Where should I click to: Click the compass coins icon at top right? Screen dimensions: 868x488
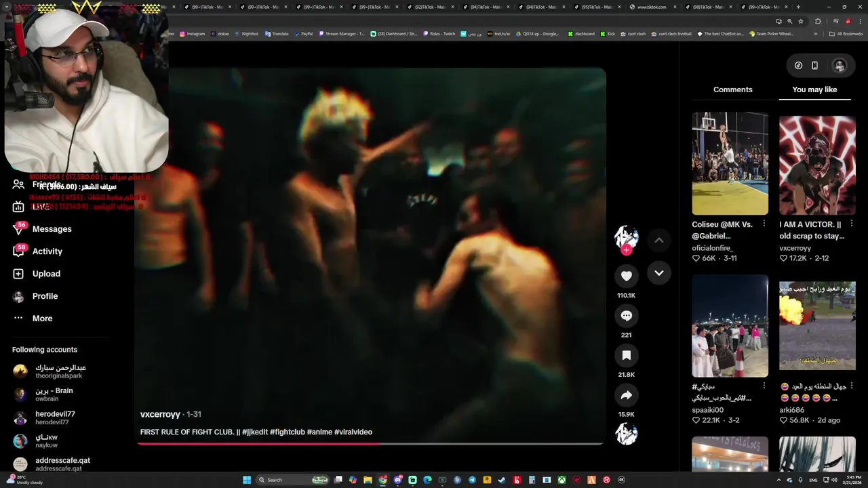(798, 66)
